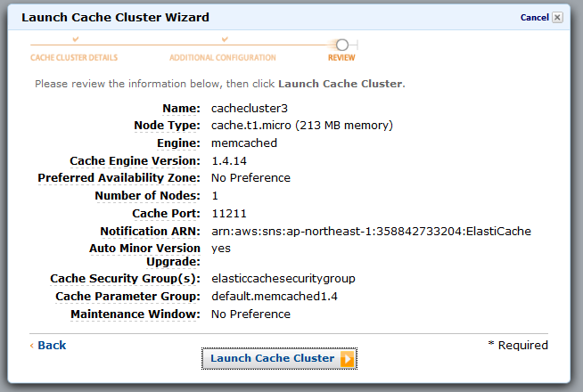583x392 pixels.
Task: Click the cache port value 11211
Action: [x=229, y=214]
